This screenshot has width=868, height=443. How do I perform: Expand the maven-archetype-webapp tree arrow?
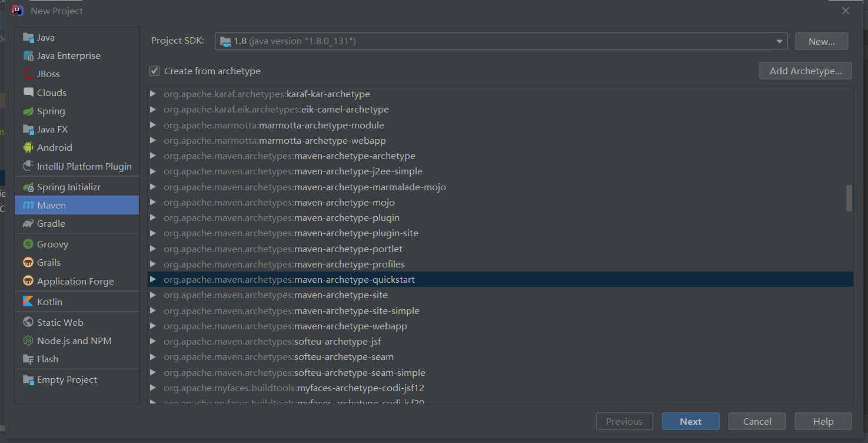tap(153, 326)
